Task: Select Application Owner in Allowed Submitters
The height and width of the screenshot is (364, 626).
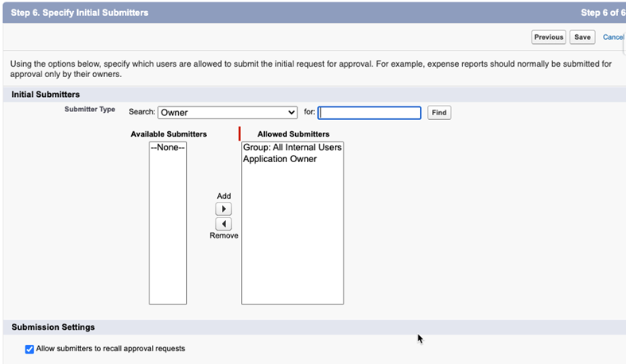Action: 279,159
